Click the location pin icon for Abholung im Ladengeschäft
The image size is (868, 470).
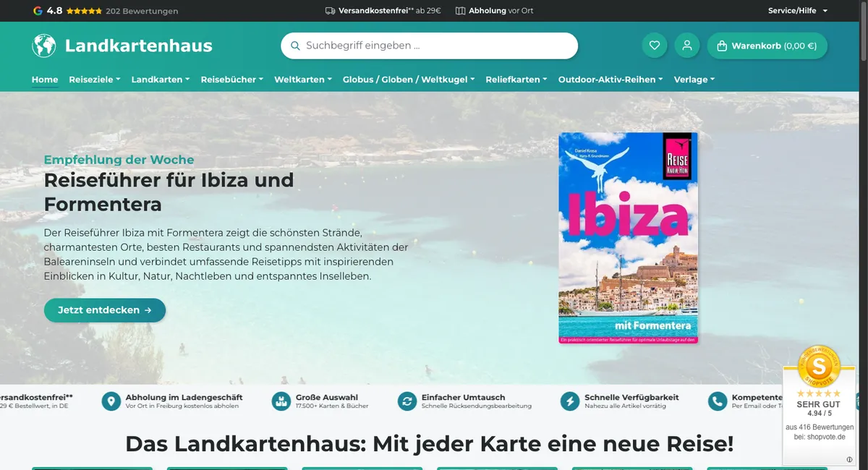coord(111,401)
